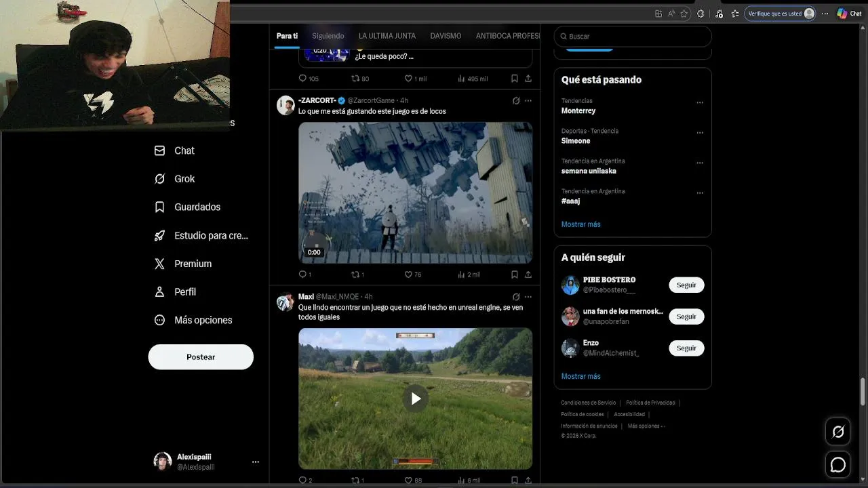Follow PIBE BOSTERO
The width and height of the screenshot is (868, 488).
(686, 285)
